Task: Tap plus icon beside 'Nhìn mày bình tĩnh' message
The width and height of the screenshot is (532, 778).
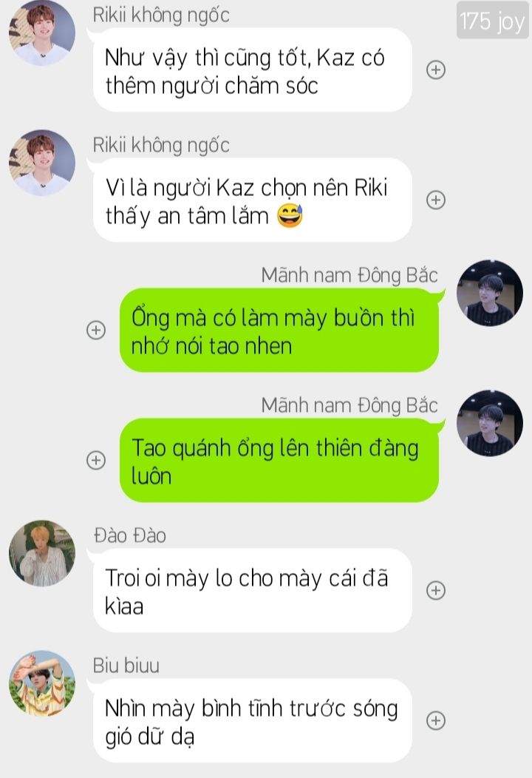Action: pos(436,720)
